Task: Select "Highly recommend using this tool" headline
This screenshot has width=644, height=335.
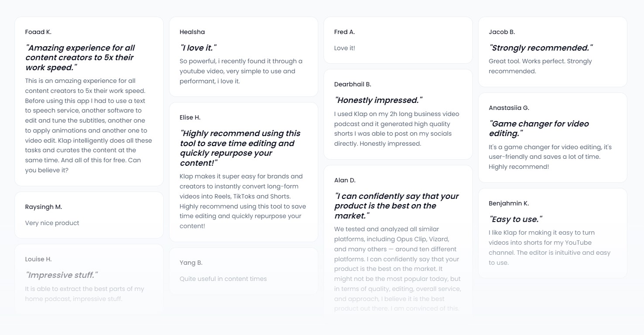Action: [240, 148]
